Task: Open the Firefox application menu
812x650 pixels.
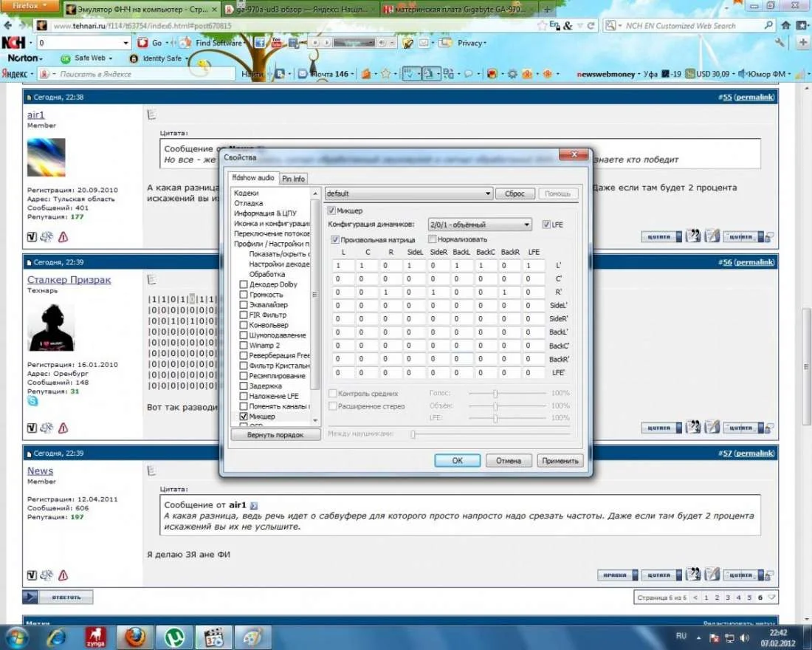Action: click(x=29, y=6)
